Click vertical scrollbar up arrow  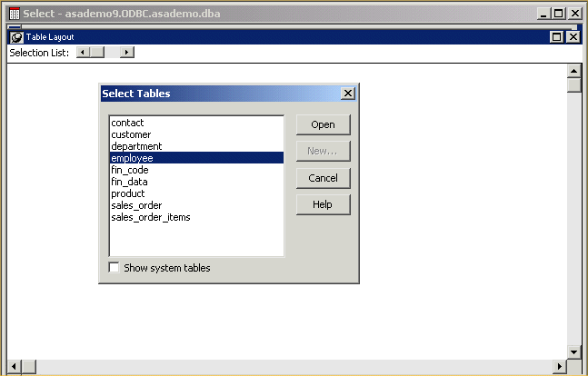coord(574,71)
